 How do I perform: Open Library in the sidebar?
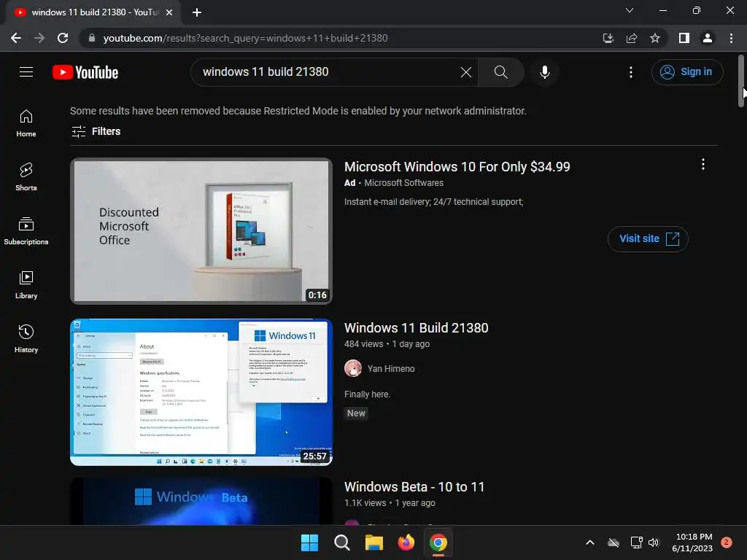26,285
